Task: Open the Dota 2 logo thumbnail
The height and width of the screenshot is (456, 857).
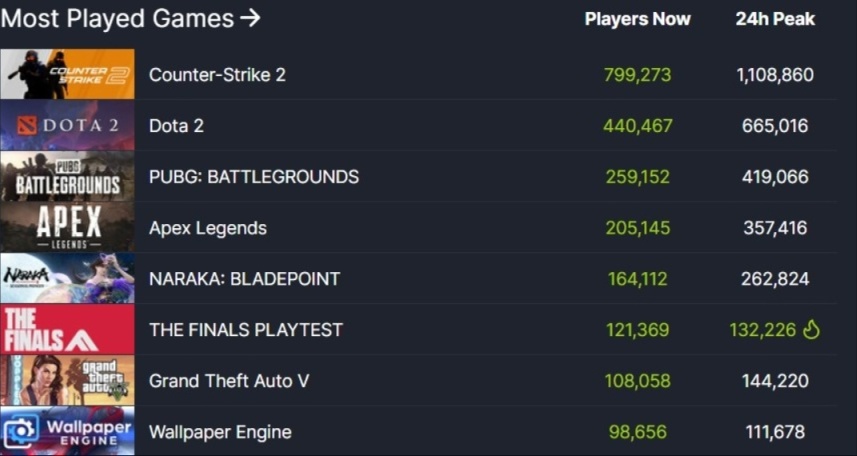Action: pyautogui.click(x=67, y=126)
